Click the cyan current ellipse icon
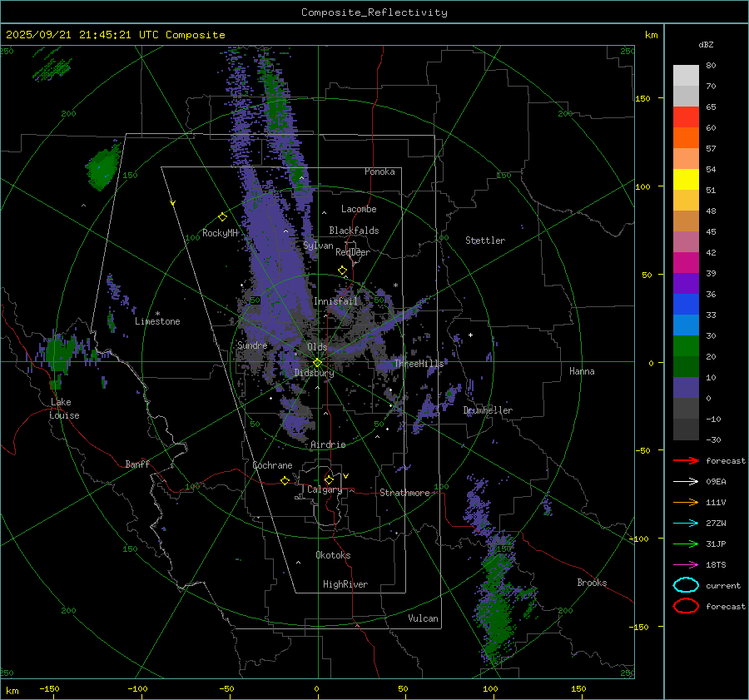 (x=686, y=585)
